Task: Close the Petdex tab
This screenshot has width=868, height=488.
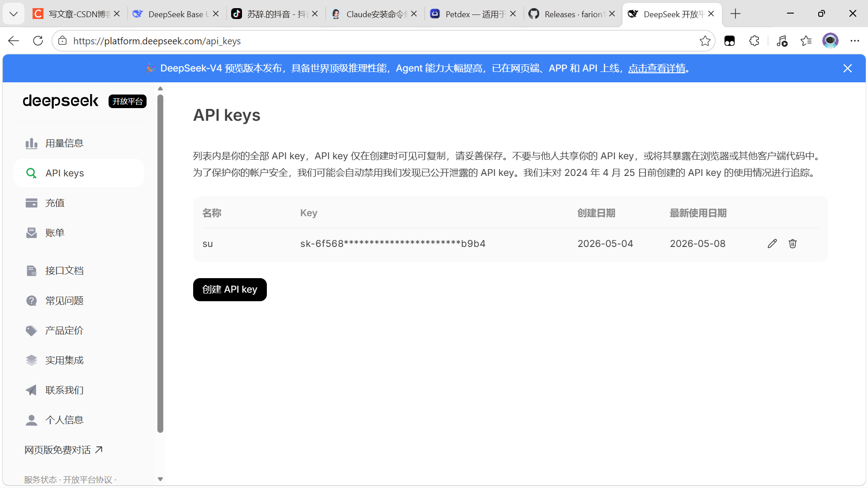Action: pos(513,14)
